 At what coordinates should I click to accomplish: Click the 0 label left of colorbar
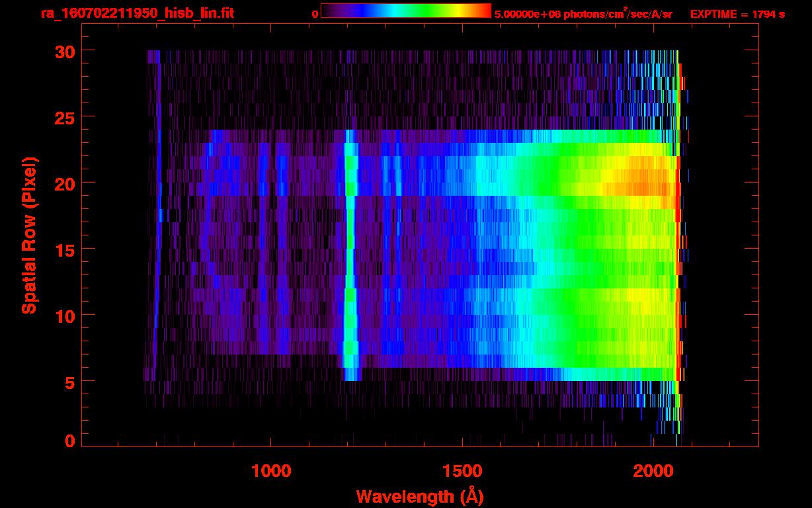click(x=315, y=13)
